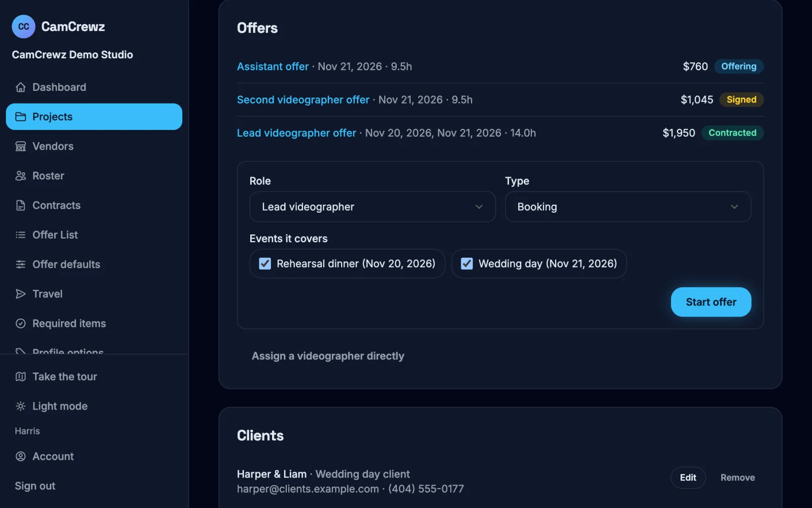Screen dimensions: 812x508
Task: Edit the Harper & Liam client
Action: [688, 478]
